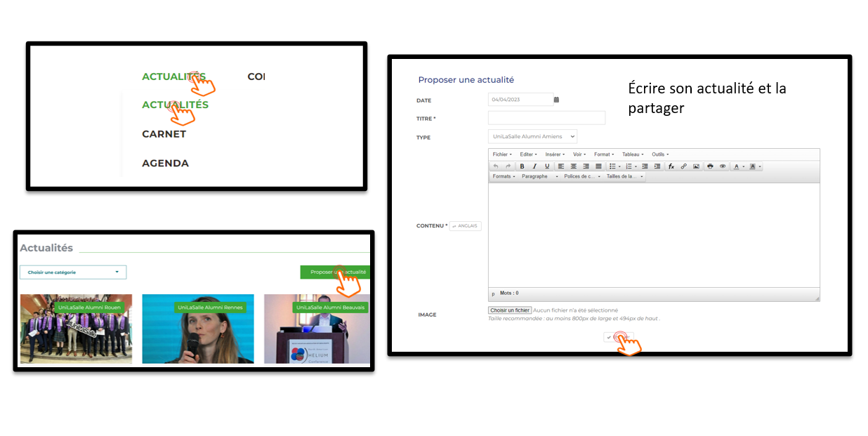868x436 pixels.
Task: Select CARNET in the navigation menu
Action: pos(164,134)
